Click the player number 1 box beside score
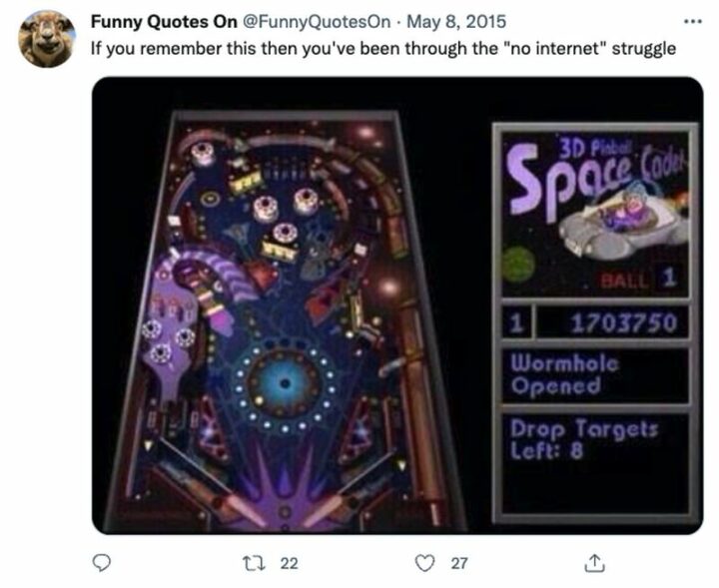 tap(517, 321)
